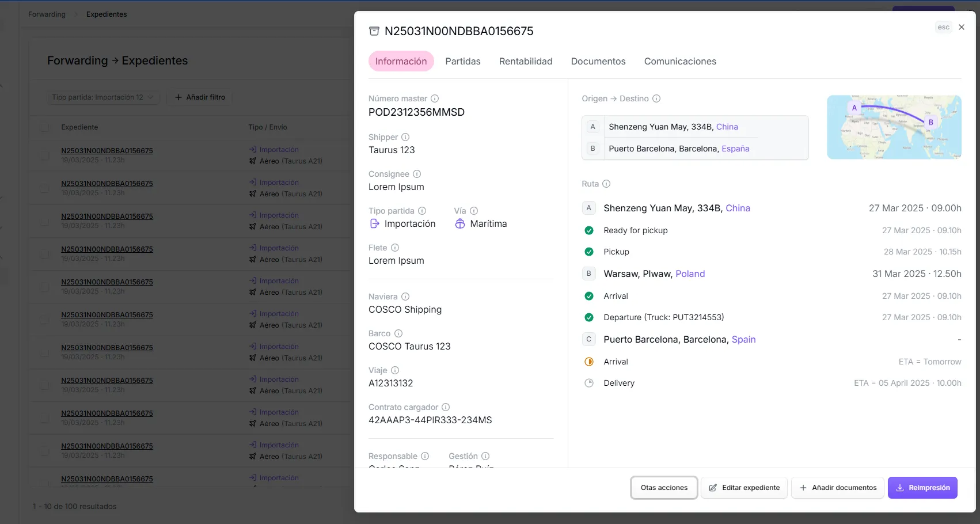Open the route map thumbnail
Screen dimensions: 980x524
pyautogui.click(x=894, y=127)
